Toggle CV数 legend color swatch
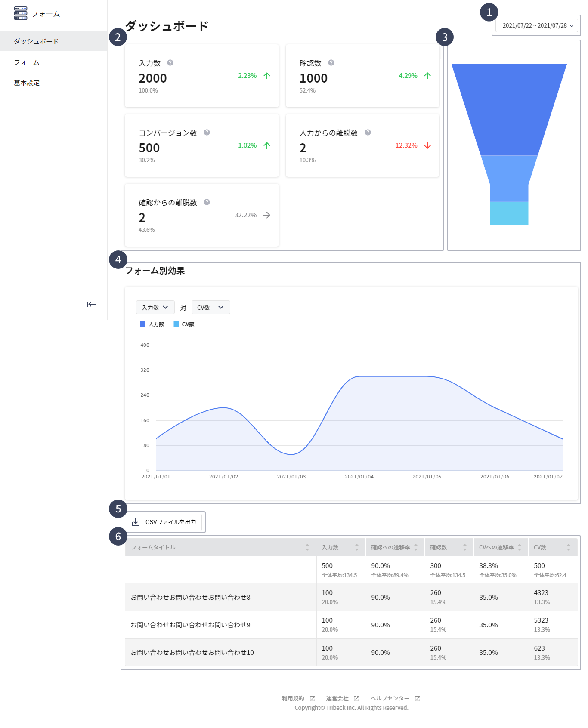Screen dimensions: 588x728 point(176,324)
